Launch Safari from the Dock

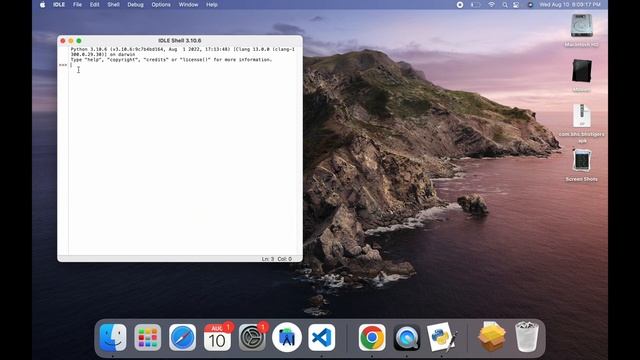pos(182,338)
